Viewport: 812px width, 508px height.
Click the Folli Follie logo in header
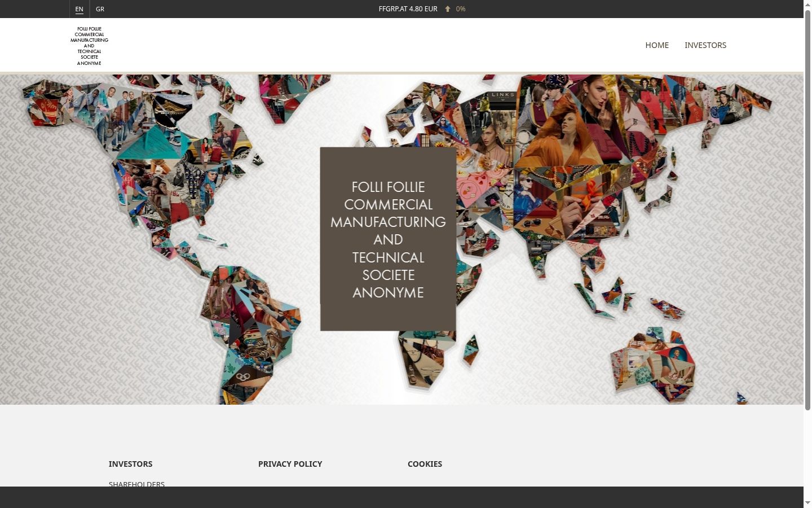pos(89,46)
